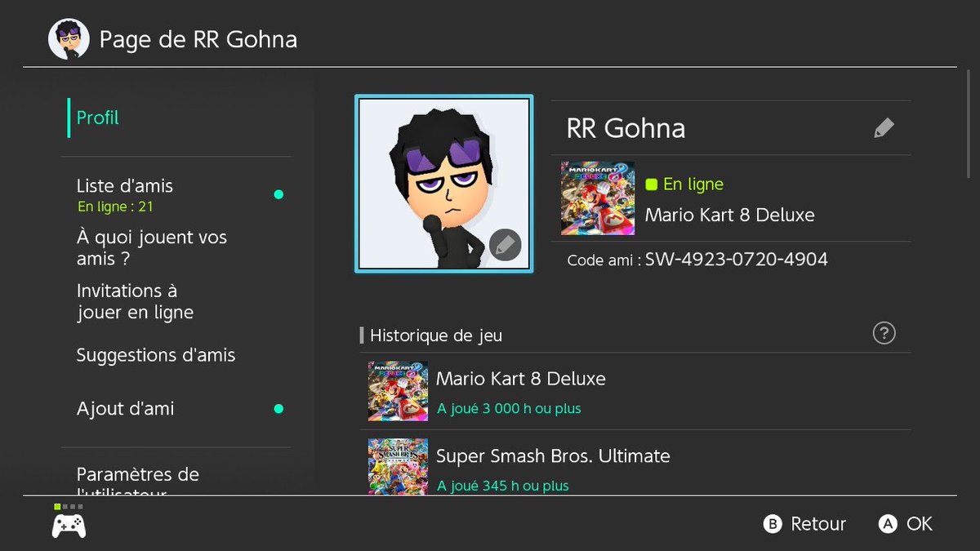Edit the RR Gohna nickname pencil icon

(x=884, y=128)
